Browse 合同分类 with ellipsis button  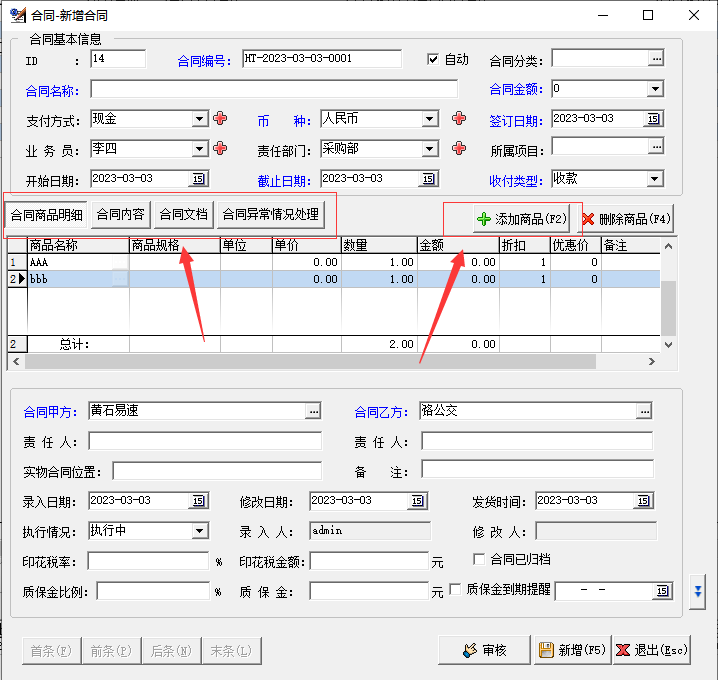(x=656, y=59)
